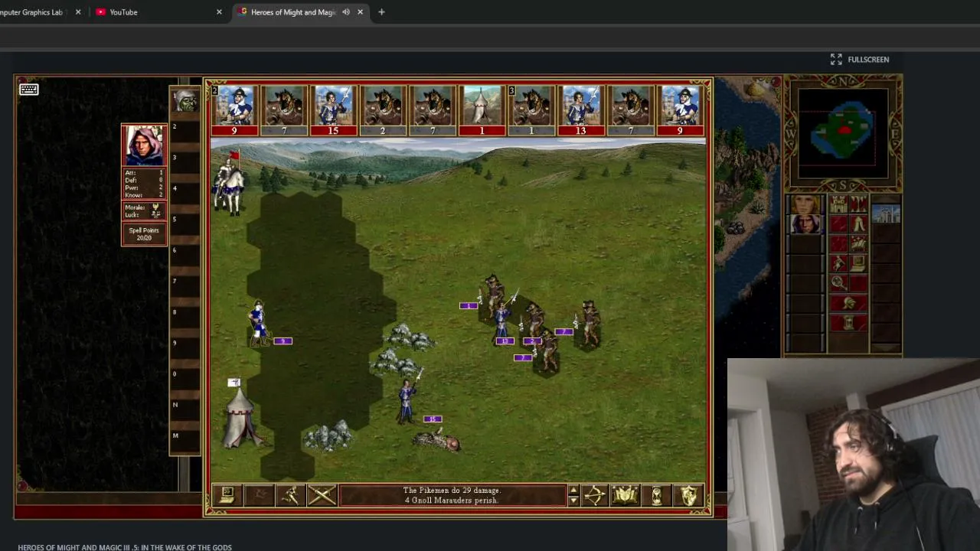Screen dimensions: 980x551
Task: Select the First Aid Tent portrait in turn queue
Action: (482, 110)
